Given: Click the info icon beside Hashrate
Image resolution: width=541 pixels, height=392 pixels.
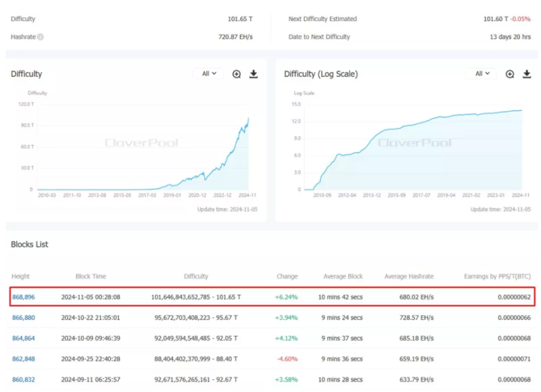Looking at the screenshot, I should click(x=41, y=36).
